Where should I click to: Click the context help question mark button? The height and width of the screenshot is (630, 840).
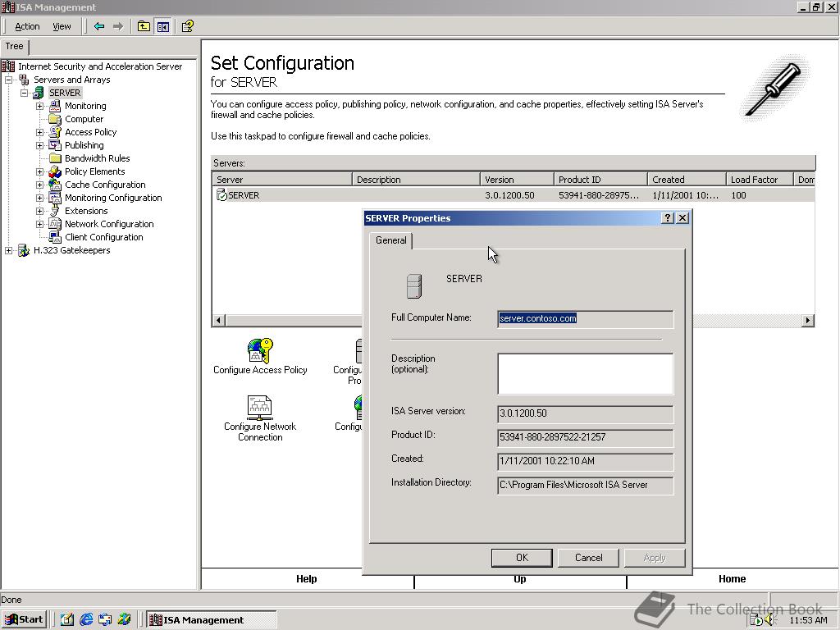(668, 218)
